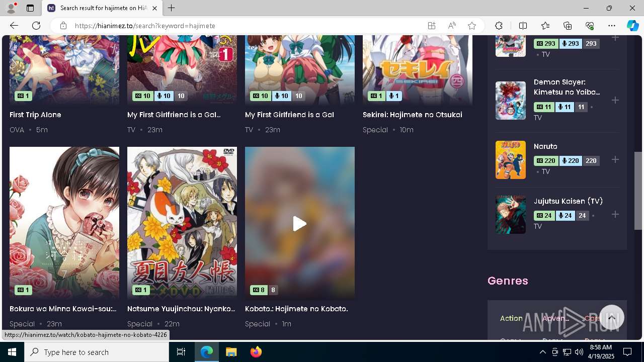Add the 293-episode anime to list

(x=615, y=38)
